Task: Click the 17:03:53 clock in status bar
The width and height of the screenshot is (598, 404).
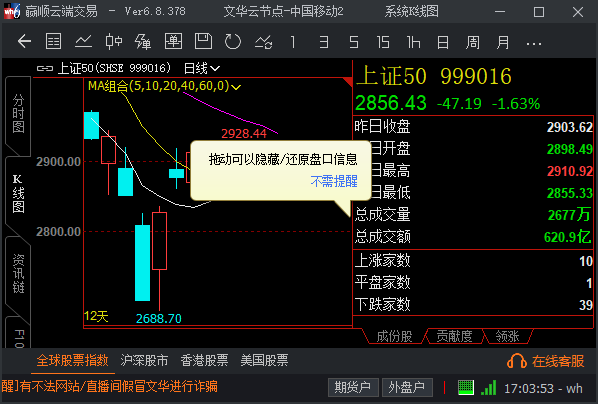Action: pyautogui.click(x=529, y=389)
